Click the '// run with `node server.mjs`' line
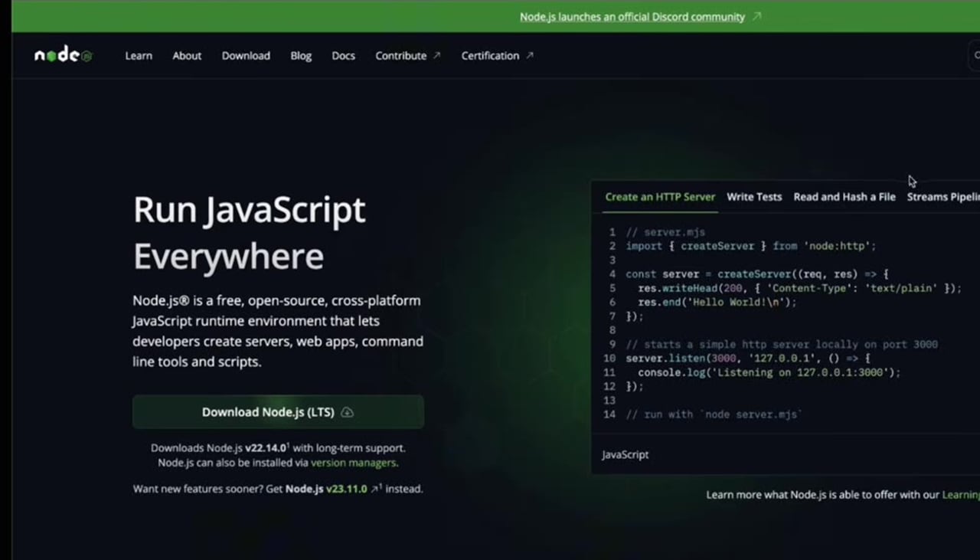Viewport: 980px width, 560px height. pyautogui.click(x=714, y=414)
